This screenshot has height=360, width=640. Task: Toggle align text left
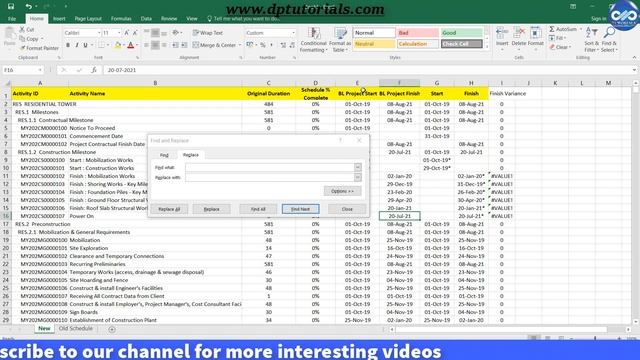tap(147, 45)
